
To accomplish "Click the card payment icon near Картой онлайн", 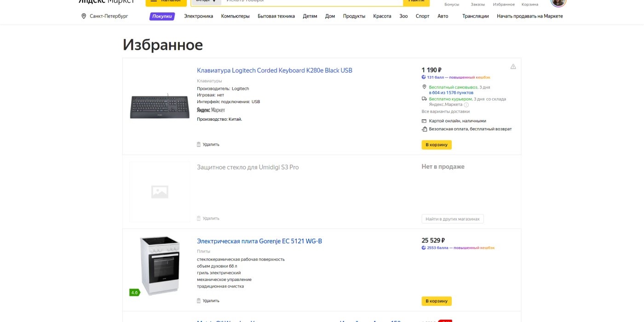I will (424, 121).
